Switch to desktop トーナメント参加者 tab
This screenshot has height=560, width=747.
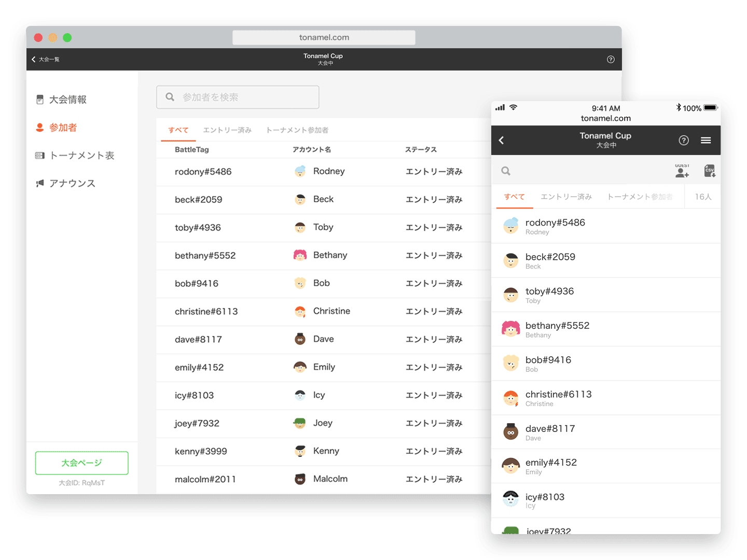click(297, 130)
